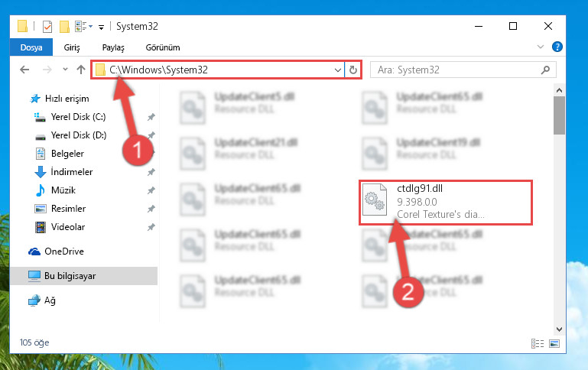
Task: Open the Dosya menu tab
Action: coord(31,47)
